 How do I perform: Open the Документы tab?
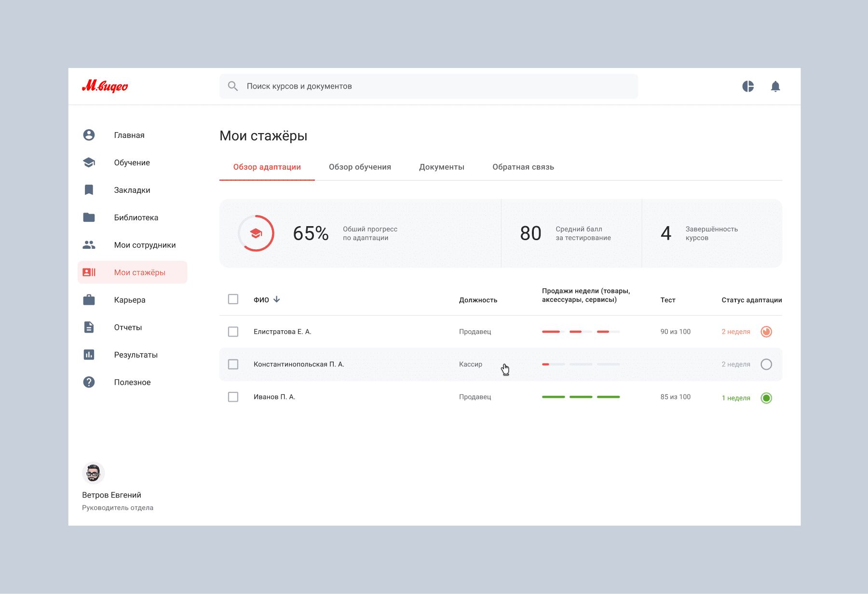pyautogui.click(x=441, y=167)
